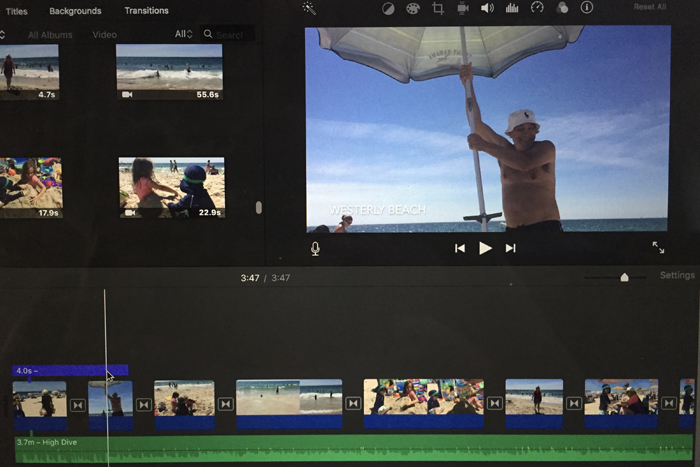The width and height of the screenshot is (700, 467).
Task: Click the Reset All button
Action: (649, 7)
